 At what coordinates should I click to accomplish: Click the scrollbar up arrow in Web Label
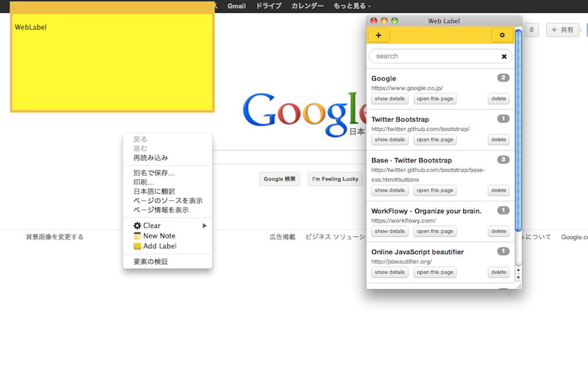(519, 270)
